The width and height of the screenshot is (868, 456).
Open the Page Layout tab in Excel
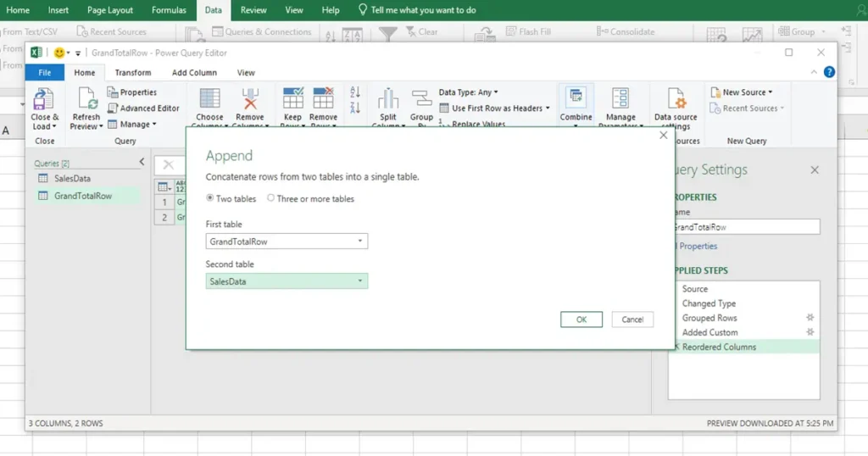[x=110, y=10]
